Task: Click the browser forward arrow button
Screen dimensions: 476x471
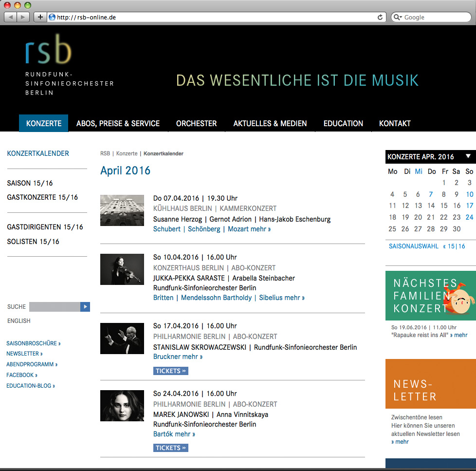Action: tap(23, 17)
